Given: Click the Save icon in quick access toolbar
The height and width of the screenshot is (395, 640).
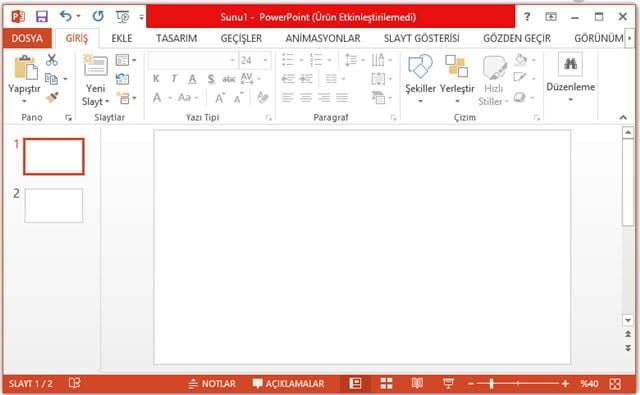Looking at the screenshot, I should click(x=42, y=17).
